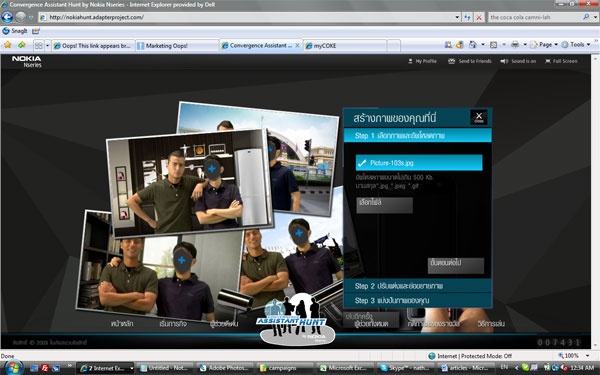The width and height of the screenshot is (600, 375).
Task: Click the rightmost bottom navigation link
Action: tap(491, 324)
